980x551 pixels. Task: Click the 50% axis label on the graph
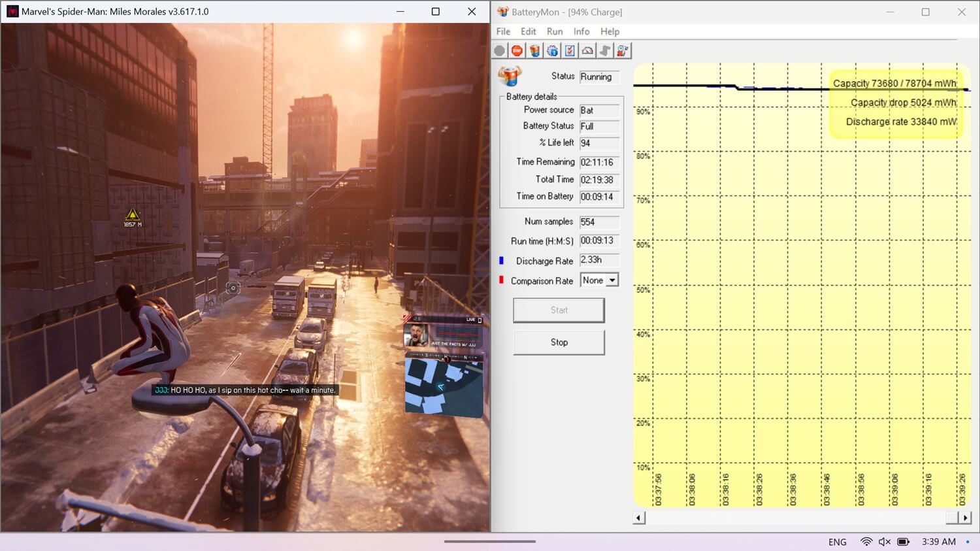tap(643, 290)
